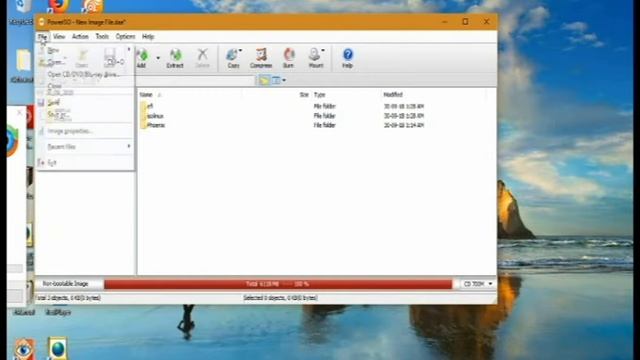
Task: Expand the New submenu arrow
Action: 129,50
